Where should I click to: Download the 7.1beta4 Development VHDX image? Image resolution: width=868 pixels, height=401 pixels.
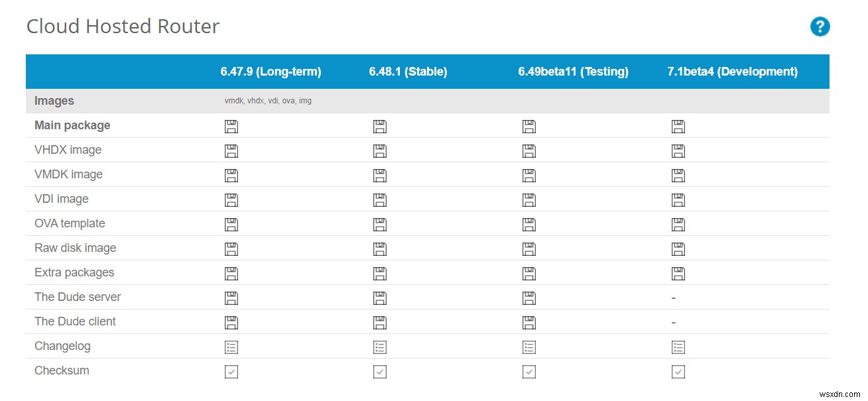678,151
